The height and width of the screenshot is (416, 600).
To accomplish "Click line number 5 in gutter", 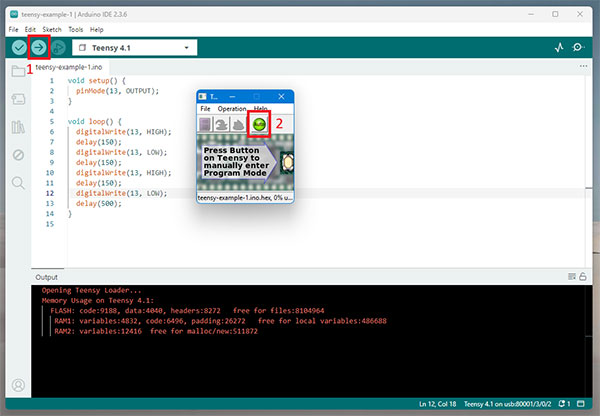I will (x=52, y=122).
